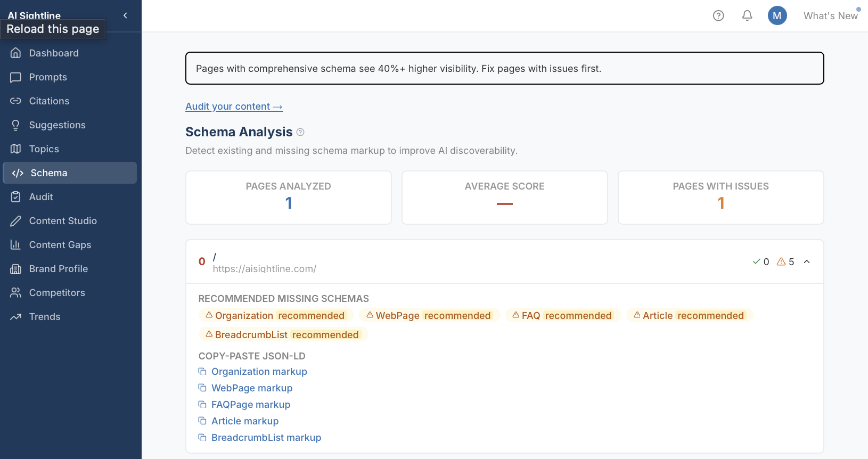Collapse the sidebar with the chevron
Screen dimensions: 868x459
point(125,15)
